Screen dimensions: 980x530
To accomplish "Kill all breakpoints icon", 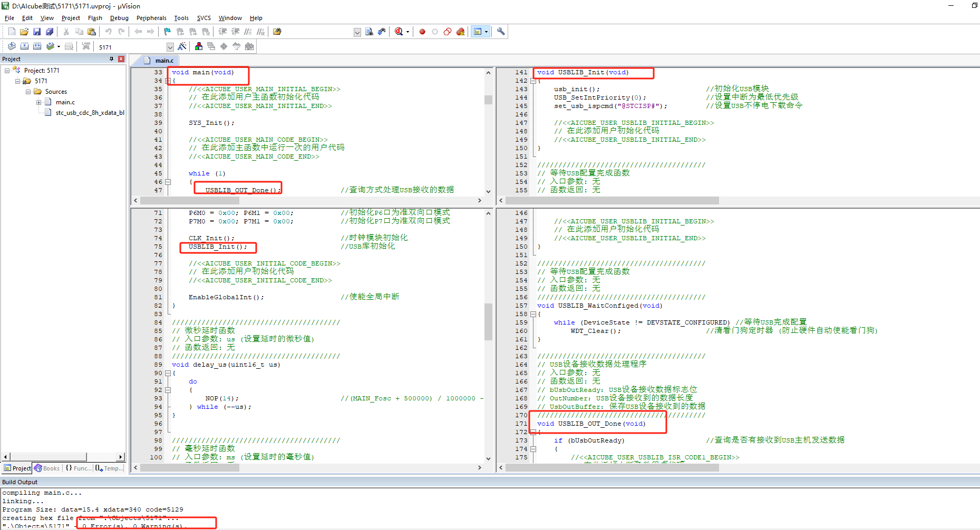I will point(460,32).
